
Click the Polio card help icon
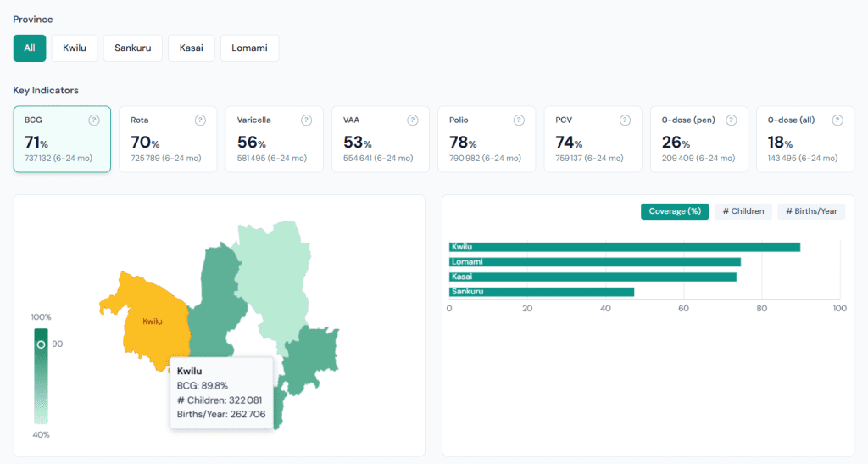519,120
